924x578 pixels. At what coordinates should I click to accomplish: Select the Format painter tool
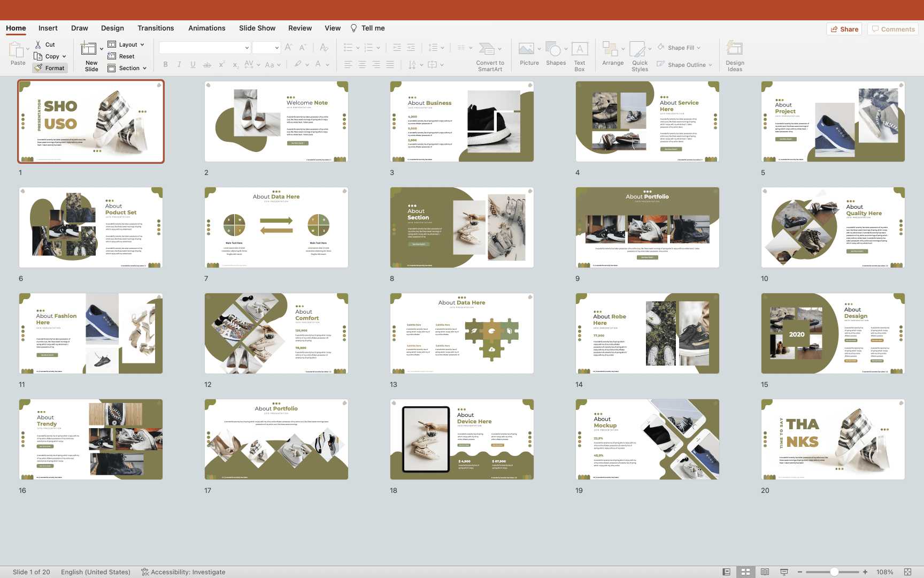coord(50,68)
